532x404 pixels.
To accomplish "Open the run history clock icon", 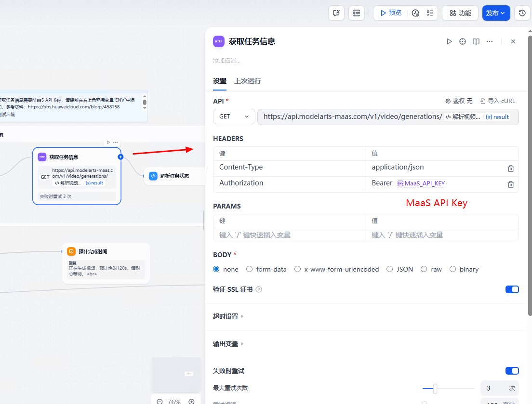I will click(415, 13).
